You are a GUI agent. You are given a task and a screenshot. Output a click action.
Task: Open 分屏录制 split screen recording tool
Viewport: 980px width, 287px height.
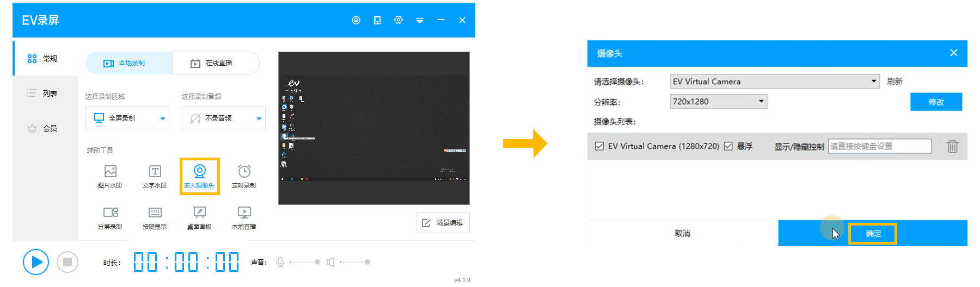pos(110,218)
